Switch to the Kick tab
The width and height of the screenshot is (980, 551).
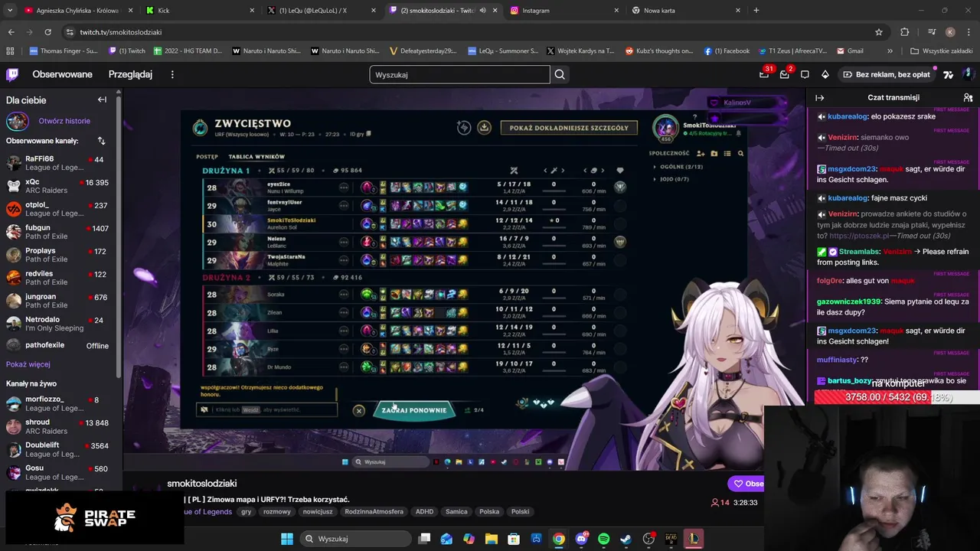pos(200,11)
